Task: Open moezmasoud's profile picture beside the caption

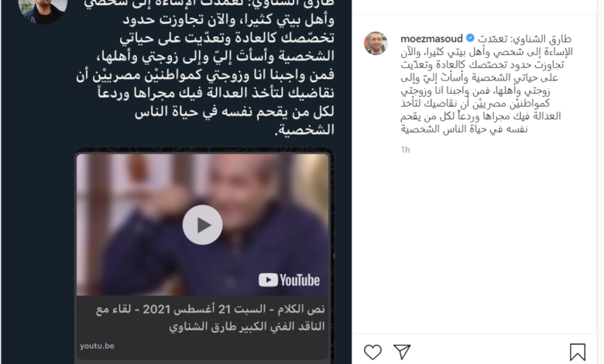Action: click(376, 43)
